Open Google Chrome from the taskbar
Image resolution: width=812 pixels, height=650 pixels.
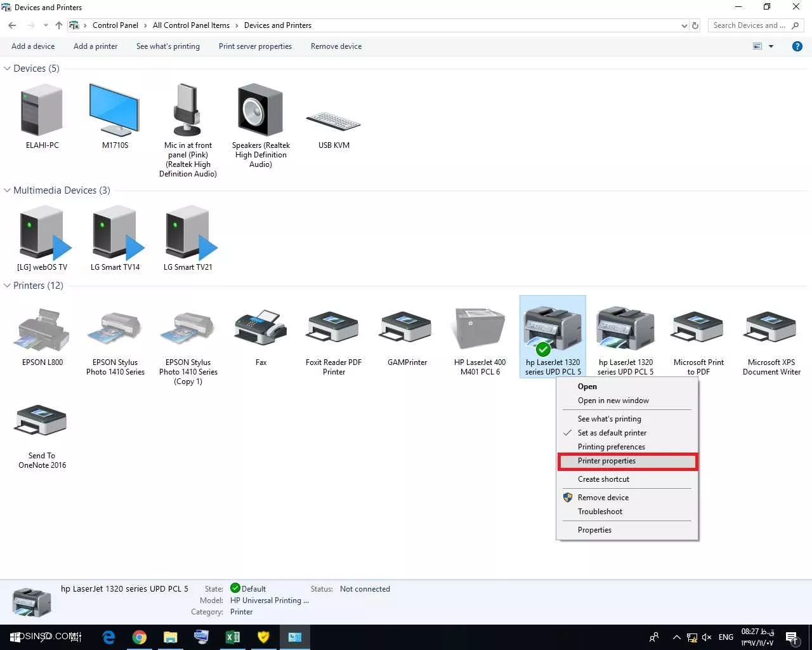[140, 637]
